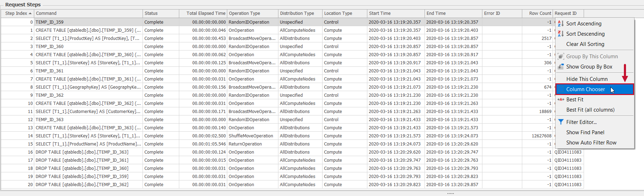
Task: Select the TEMP_ID_359 command in row 0
Action: pyautogui.click(x=88, y=22)
